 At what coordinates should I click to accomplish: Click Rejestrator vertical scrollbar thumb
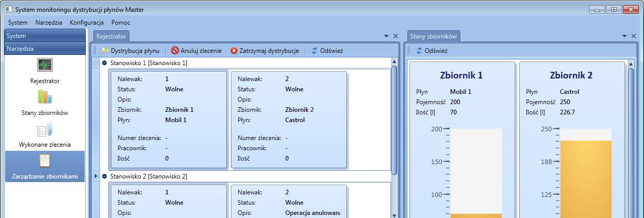click(394, 120)
